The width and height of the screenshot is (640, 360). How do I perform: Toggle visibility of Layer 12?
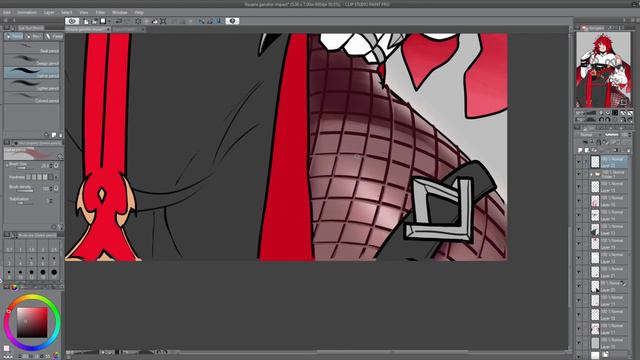[x=579, y=258]
